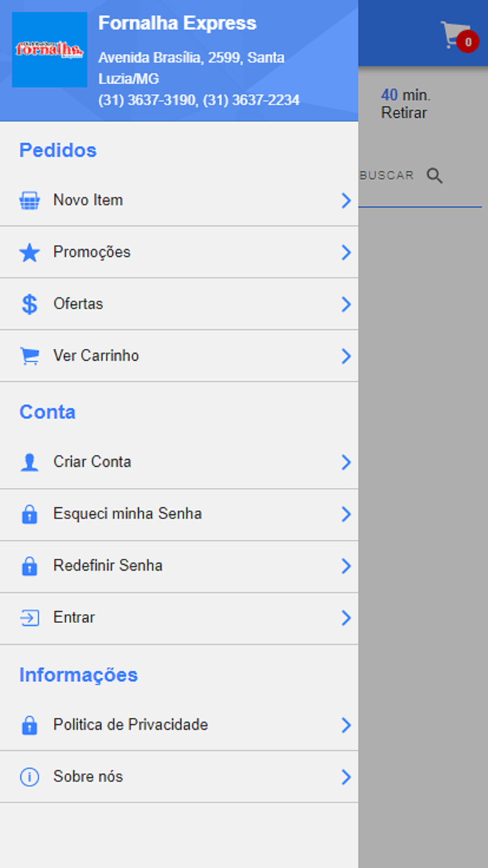The height and width of the screenshot is (868, 488).
Task: Click the Entrar login arrow icon
Action: click(29, 618)
